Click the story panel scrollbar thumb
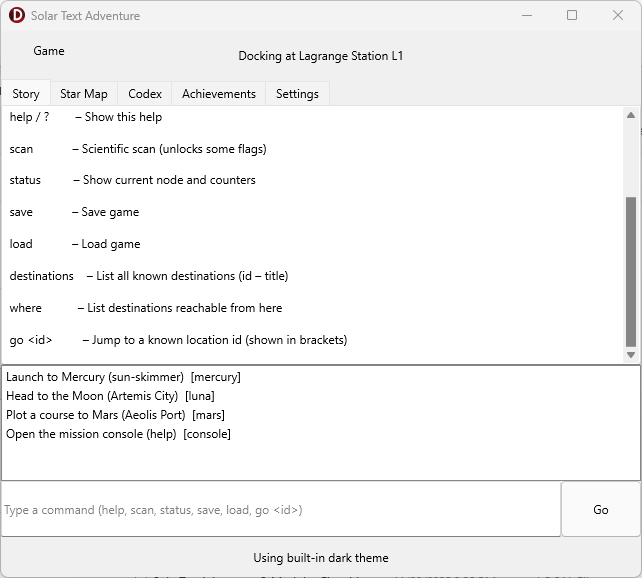This screenshot has height=578, width=642. click(630, 270)
